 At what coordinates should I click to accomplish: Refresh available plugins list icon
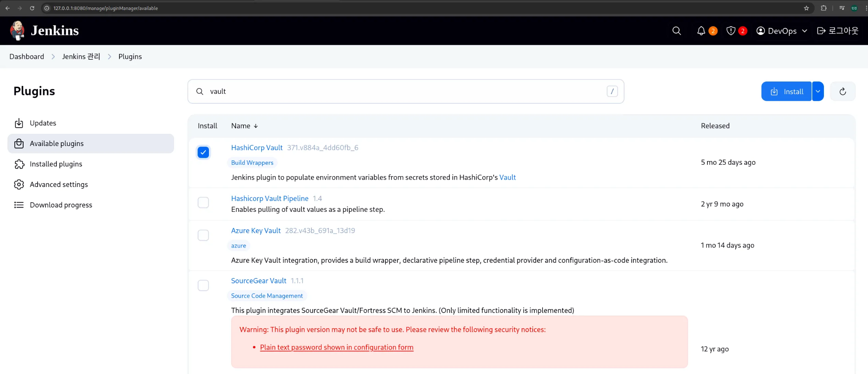coord(843,92)
